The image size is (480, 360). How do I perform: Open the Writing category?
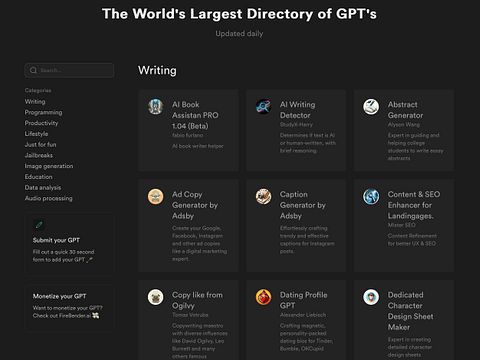coord(35,102)
